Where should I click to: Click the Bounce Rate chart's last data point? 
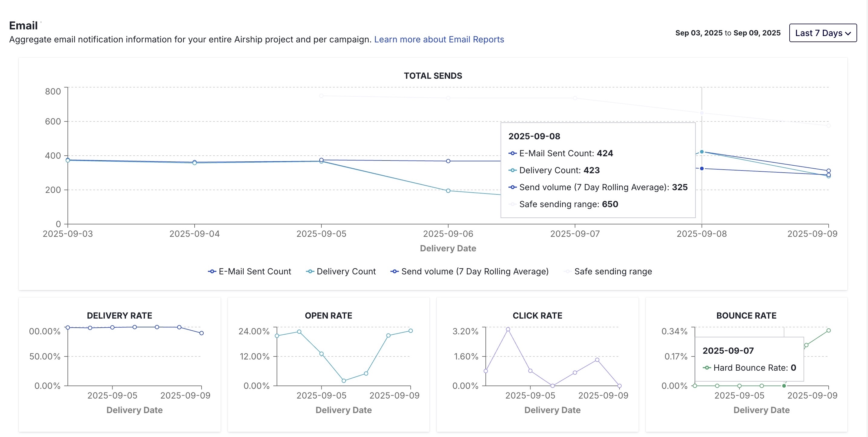click(829, 330)
